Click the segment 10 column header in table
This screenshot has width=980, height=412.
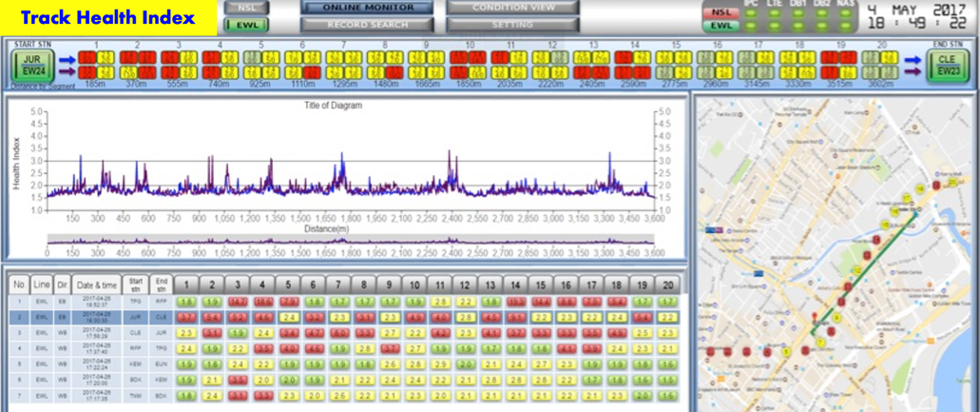[414, 284]
